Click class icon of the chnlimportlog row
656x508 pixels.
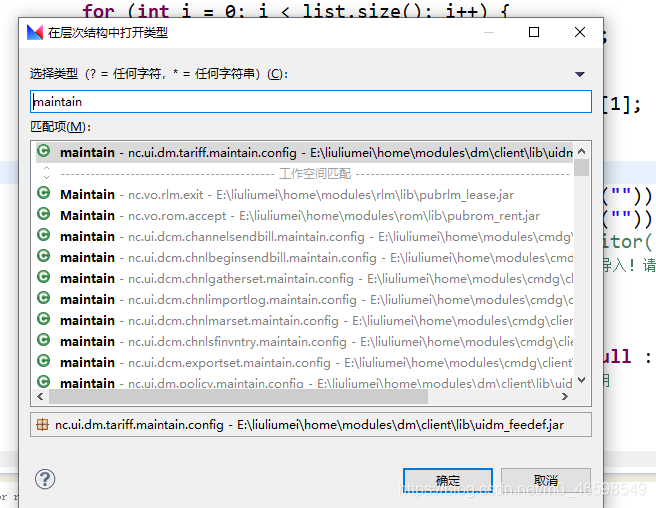[x=44, y=298]
